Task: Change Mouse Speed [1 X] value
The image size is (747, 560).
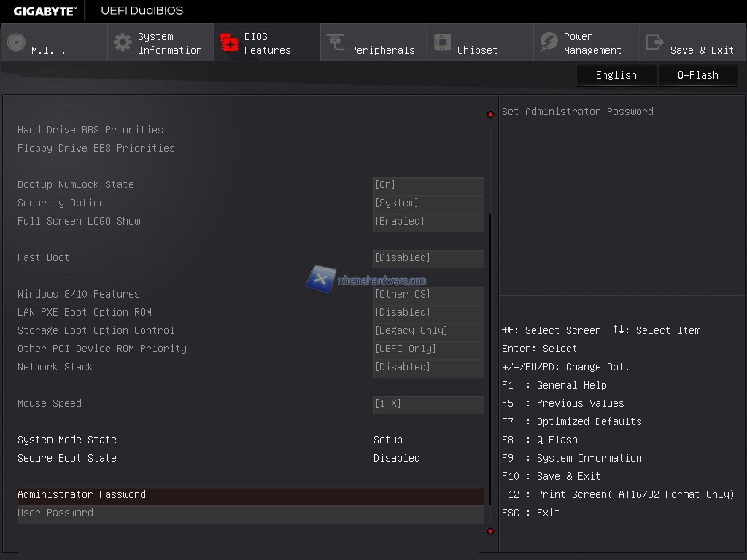Action: [x=428, y=404]
